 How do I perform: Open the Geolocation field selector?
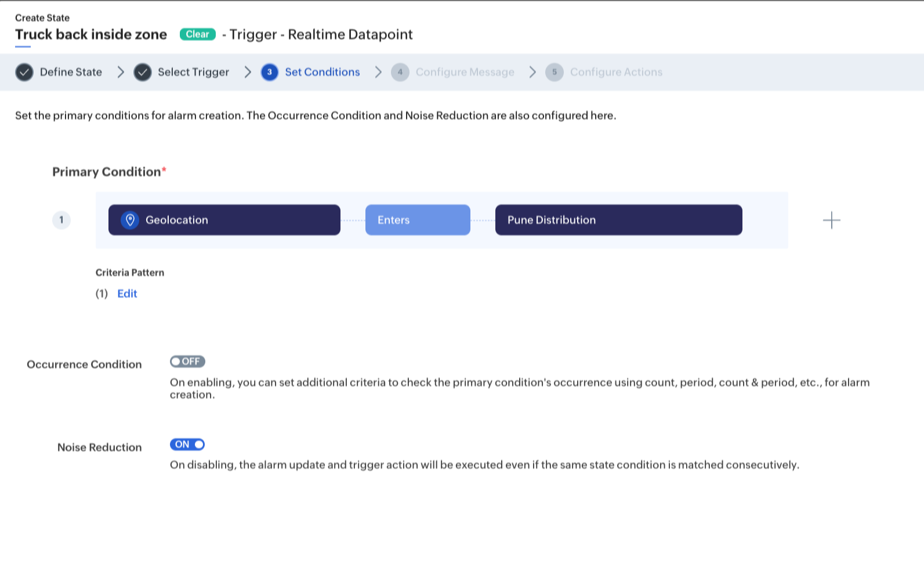click(224, 220)
